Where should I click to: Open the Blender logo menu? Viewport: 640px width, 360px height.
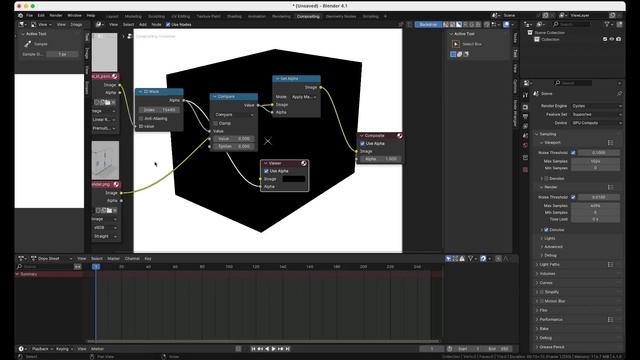(20, 16)
